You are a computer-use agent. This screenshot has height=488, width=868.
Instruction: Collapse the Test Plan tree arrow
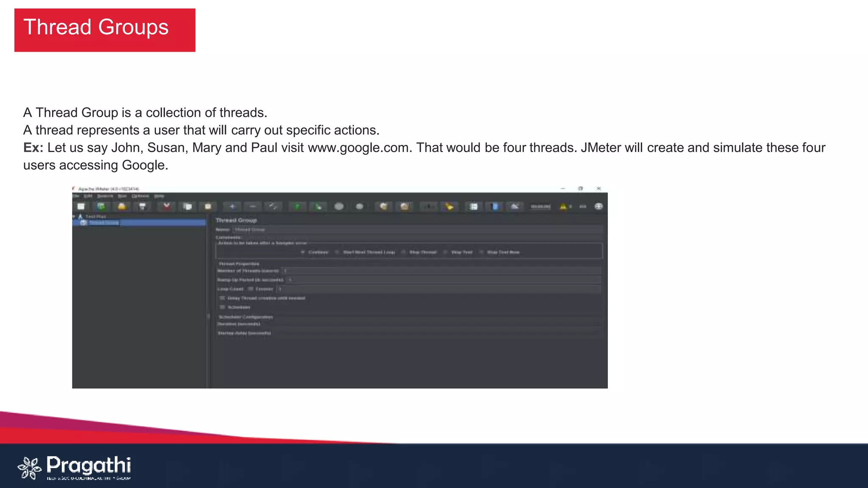pyautogui.click(x=74, y=216)
